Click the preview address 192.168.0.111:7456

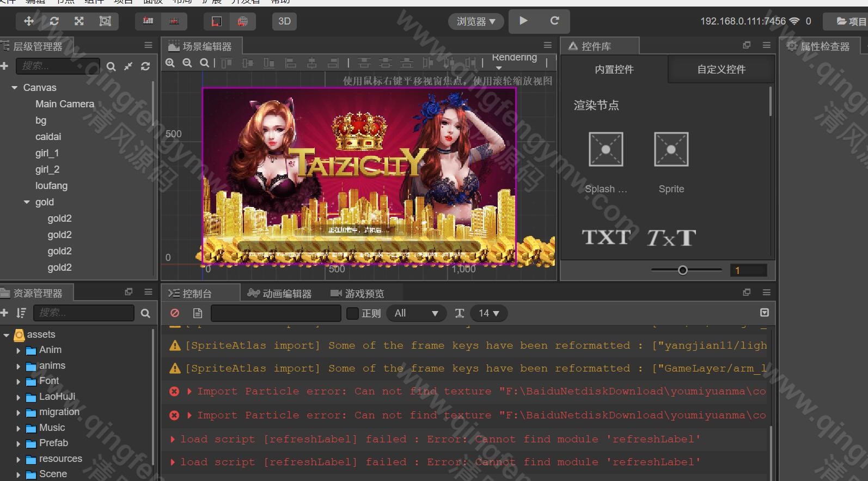click(x=743, y=21)
